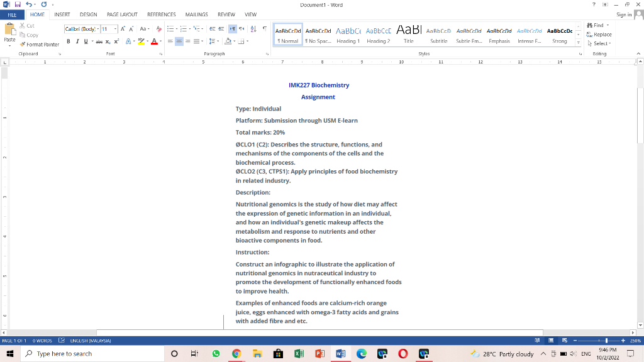Image resolution: width=644 pixels, height=362 pixels.
Task: Increase the paragraph indent
Action: 221,29
